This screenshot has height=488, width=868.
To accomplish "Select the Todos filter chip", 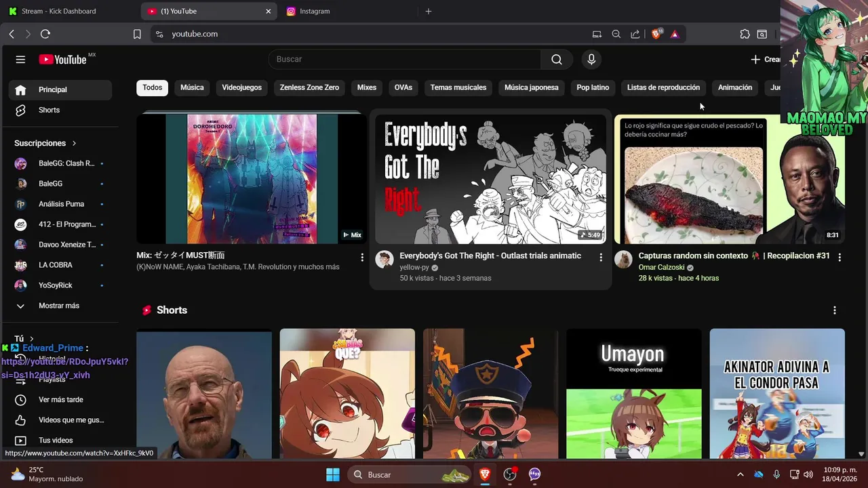I will (153, 88).
